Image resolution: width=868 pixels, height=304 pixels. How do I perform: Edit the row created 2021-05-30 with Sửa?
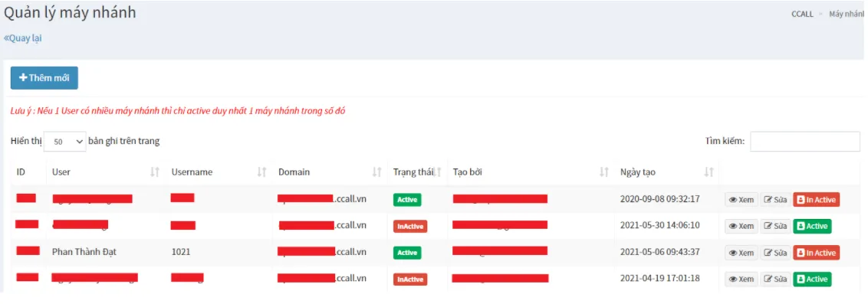click(x=775, y=226)
